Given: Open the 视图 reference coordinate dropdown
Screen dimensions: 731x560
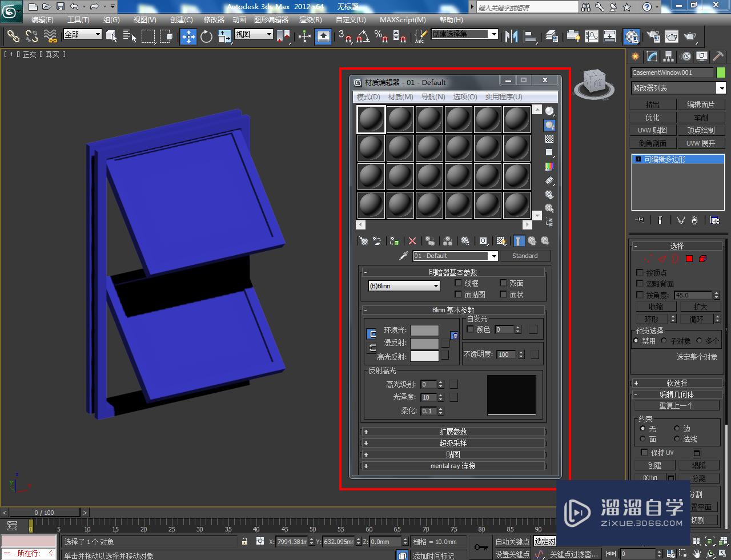Looking at the screenshot, I should click(254, 34).
